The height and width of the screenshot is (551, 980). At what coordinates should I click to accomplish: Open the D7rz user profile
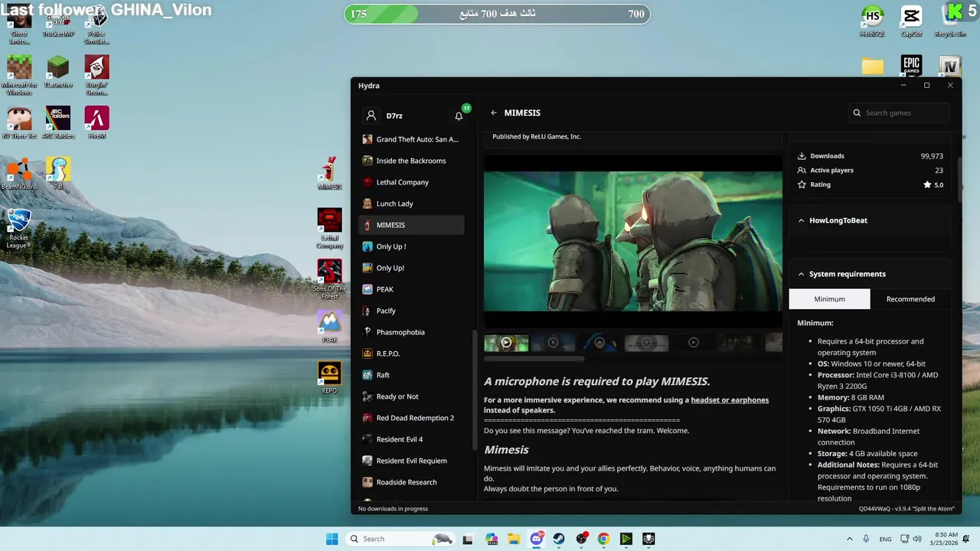coord(404,116)
